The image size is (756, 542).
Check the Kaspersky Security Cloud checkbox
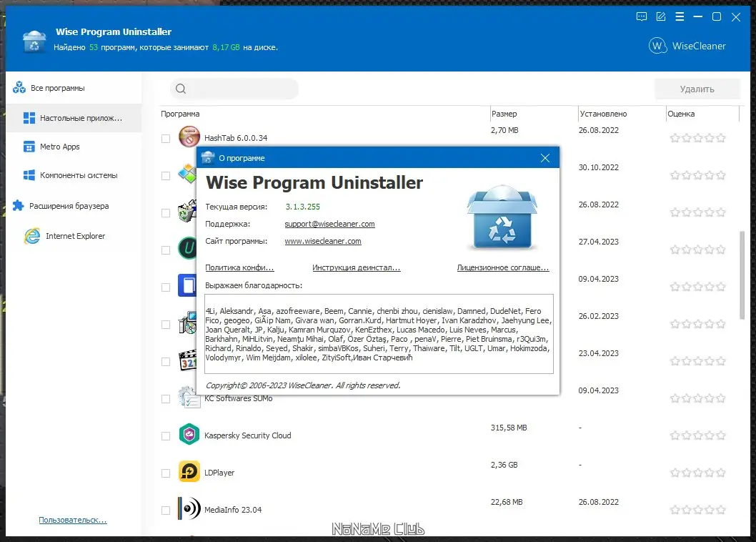tap(166, 436)
